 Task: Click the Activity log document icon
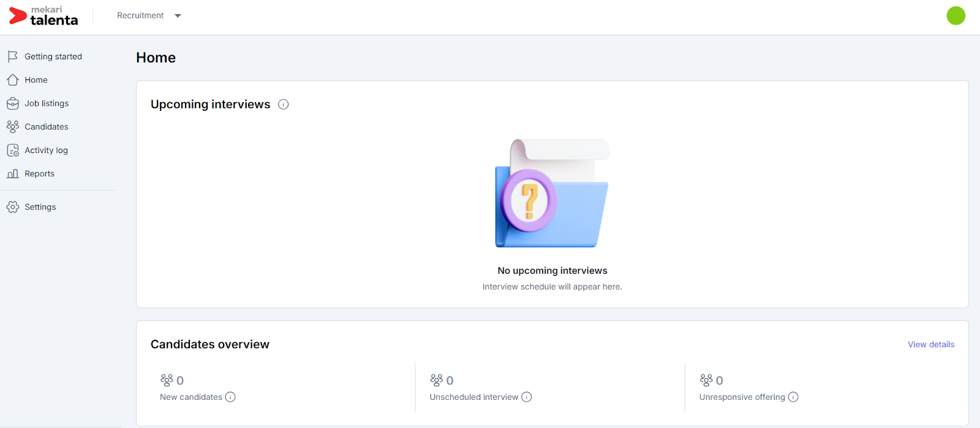coord(12,150)
